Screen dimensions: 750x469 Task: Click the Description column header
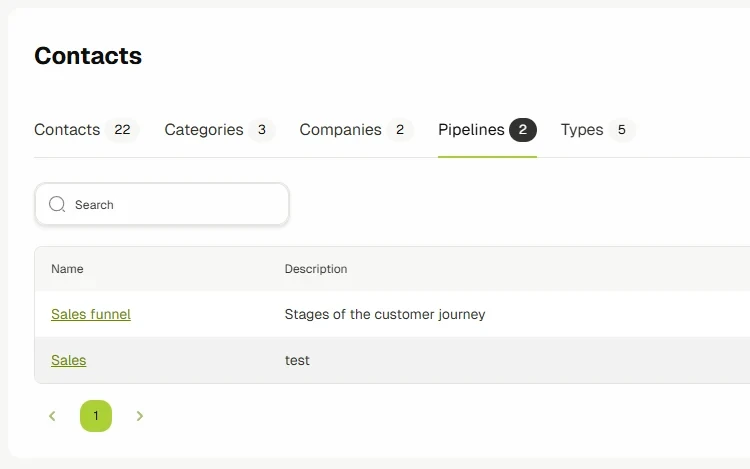click(316, 269)
